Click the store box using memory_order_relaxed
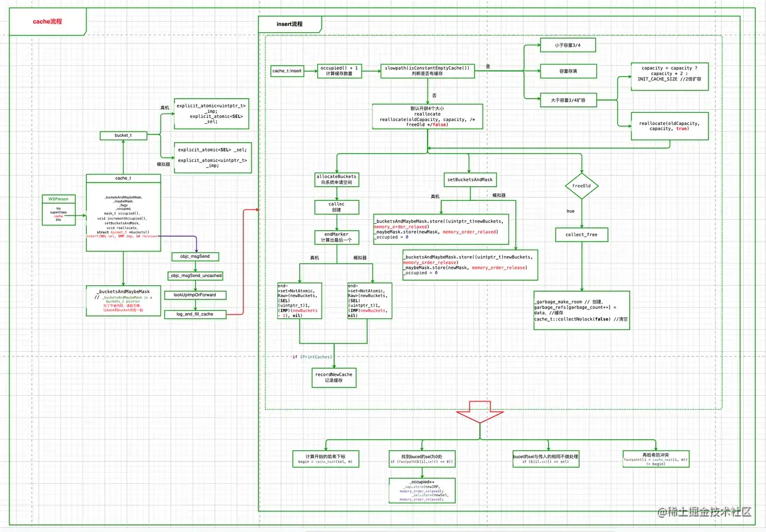 441,229
